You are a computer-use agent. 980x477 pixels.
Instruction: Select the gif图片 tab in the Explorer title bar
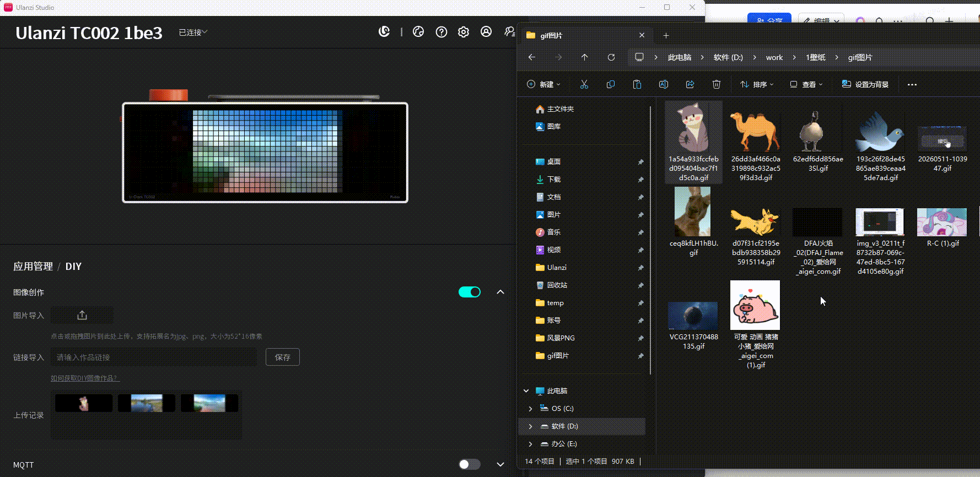click(586, 35)
